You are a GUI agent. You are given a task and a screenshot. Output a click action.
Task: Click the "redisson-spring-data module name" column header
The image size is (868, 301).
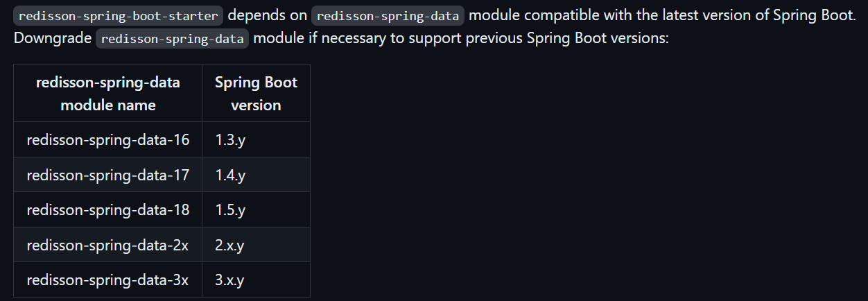click(x=108, y=94)
